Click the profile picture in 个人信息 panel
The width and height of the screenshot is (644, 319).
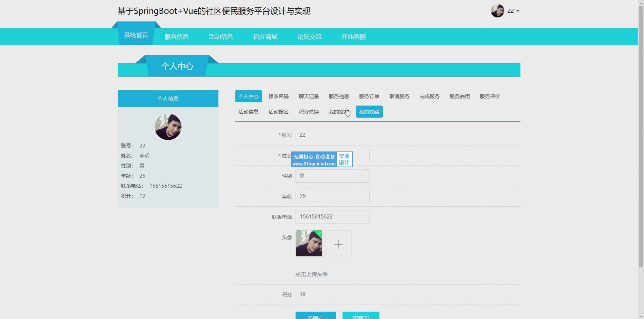168,127
